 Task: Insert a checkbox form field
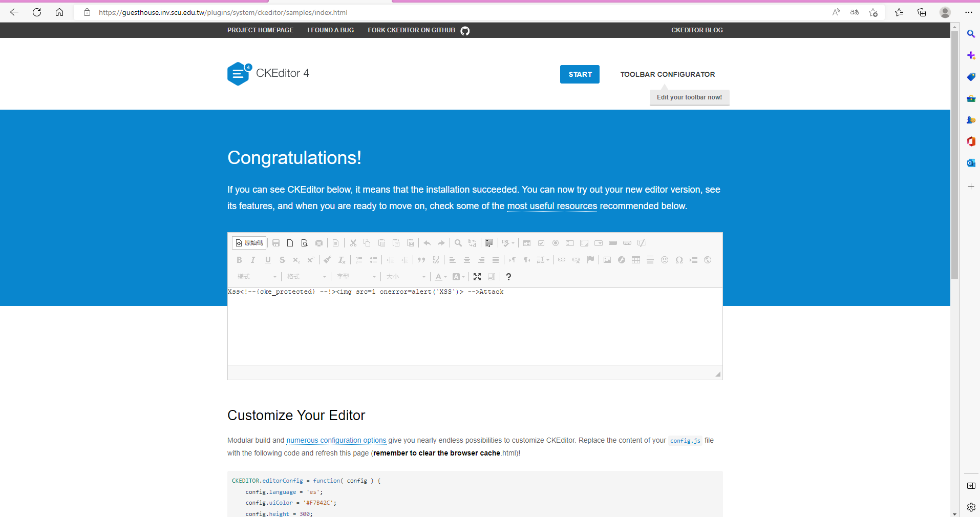[x=541, y=243]
